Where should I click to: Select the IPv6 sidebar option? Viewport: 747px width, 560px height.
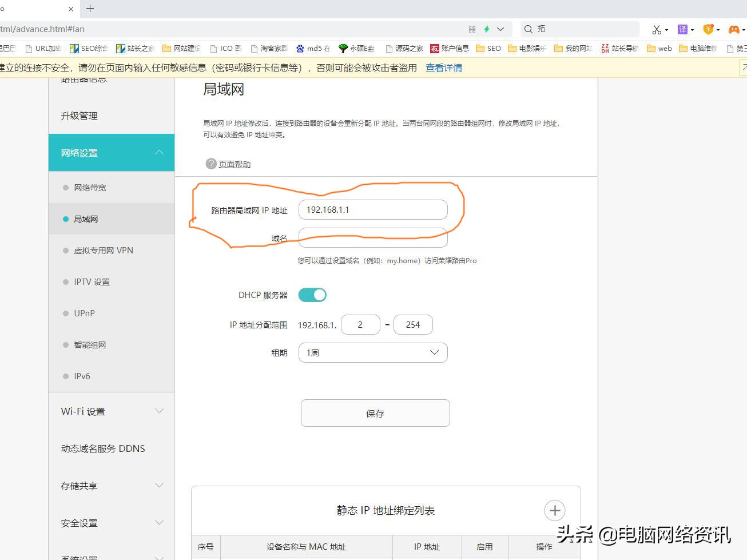click(81, 376)
